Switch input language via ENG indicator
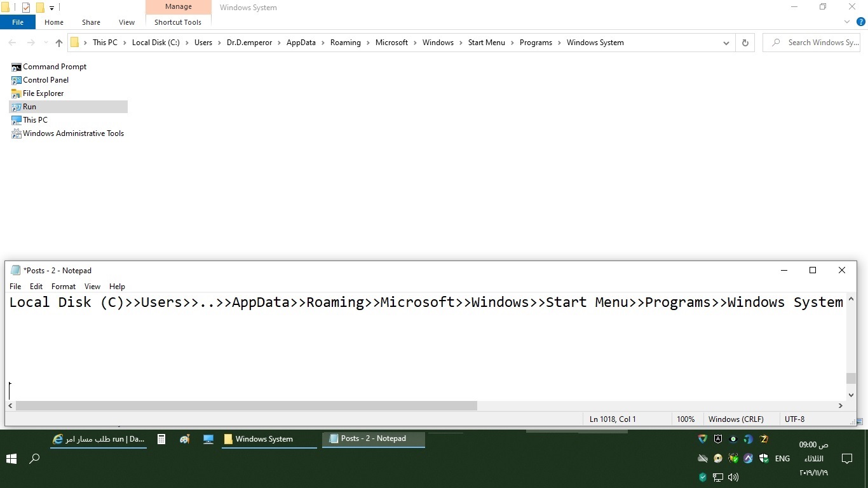This screenshot has width=868, height=488. (782, 458)
